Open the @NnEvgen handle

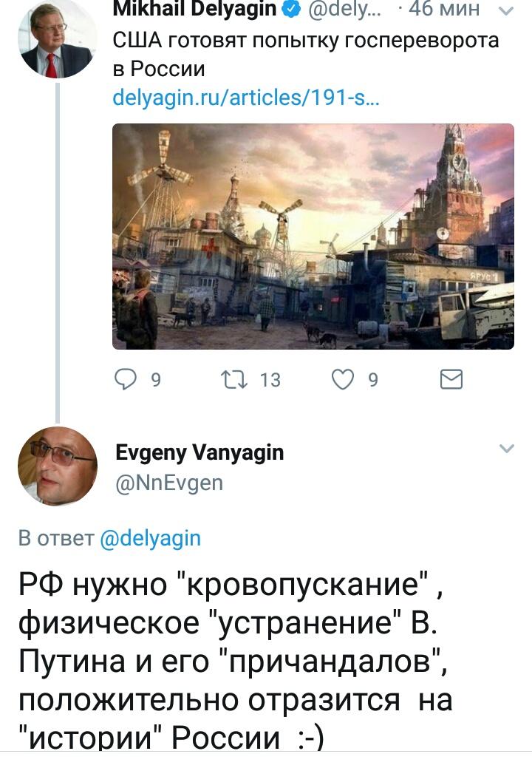169,483
